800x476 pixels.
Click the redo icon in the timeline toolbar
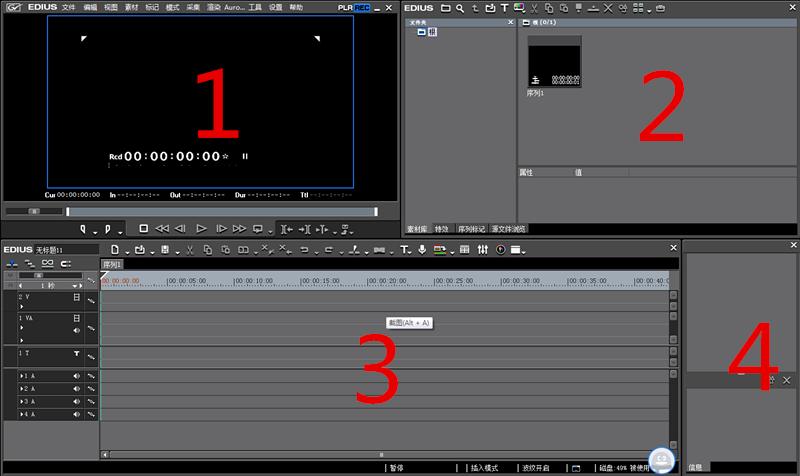[329, 249]
